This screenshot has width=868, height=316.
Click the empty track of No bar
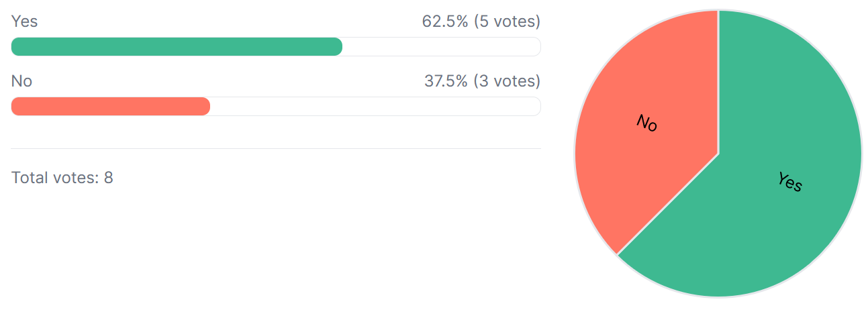(376, 106)
